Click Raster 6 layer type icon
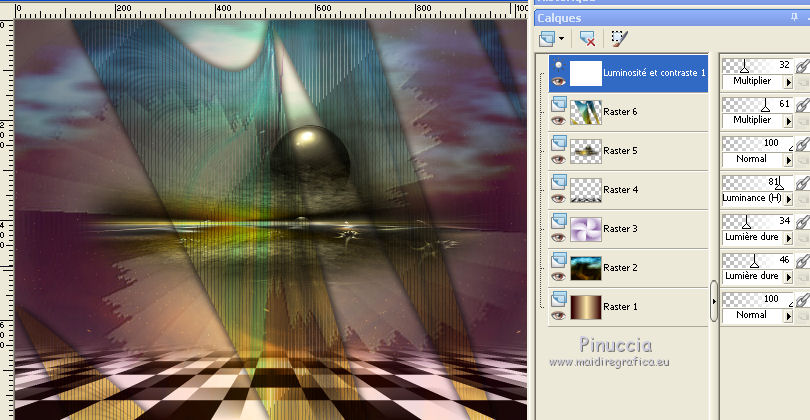This screenshot has width=810, height=420. pos(558,105)
